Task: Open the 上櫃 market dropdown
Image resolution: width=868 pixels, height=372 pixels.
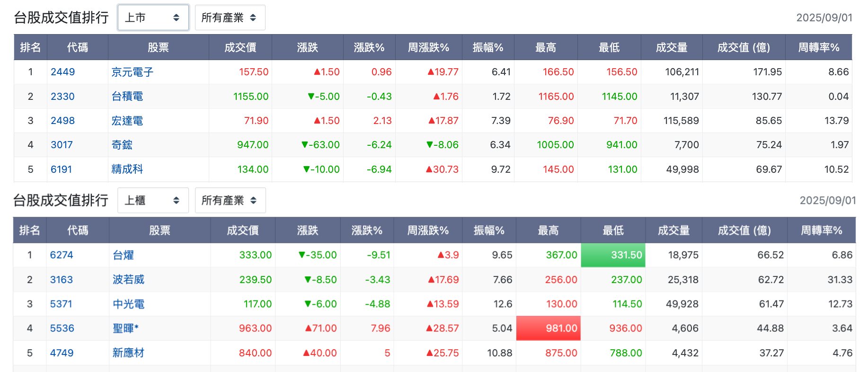Action: [153, 200]
